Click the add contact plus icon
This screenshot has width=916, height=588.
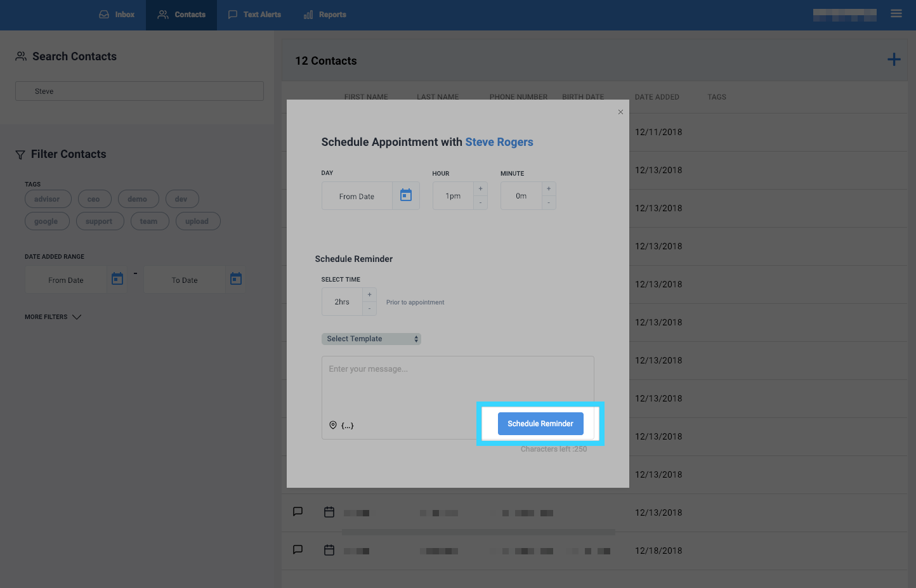tap(894, 60)
